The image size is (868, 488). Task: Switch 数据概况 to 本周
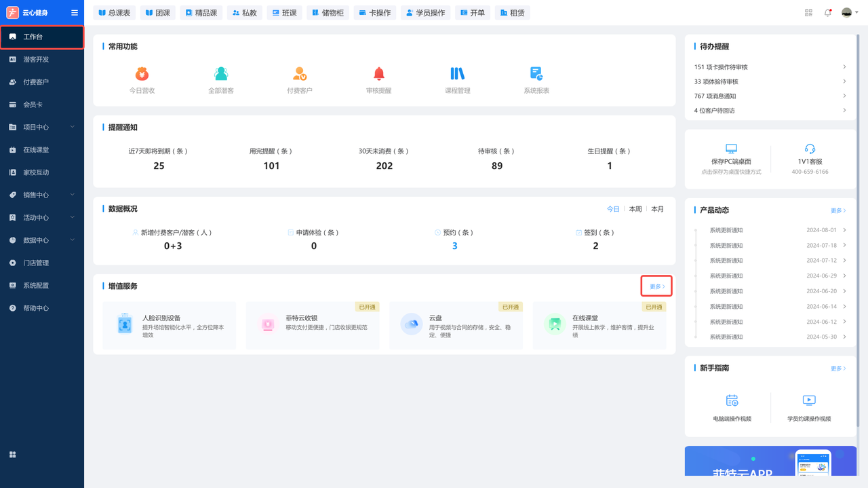click(635, 209)
